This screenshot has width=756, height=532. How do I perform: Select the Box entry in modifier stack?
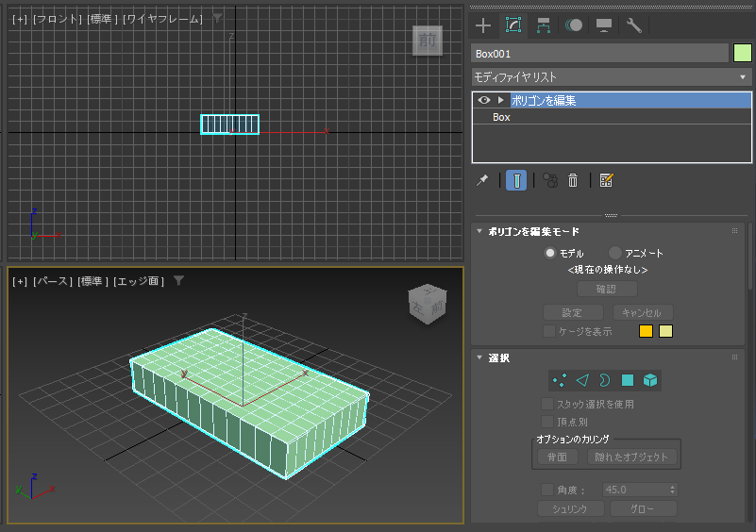(x=501, y=117)
